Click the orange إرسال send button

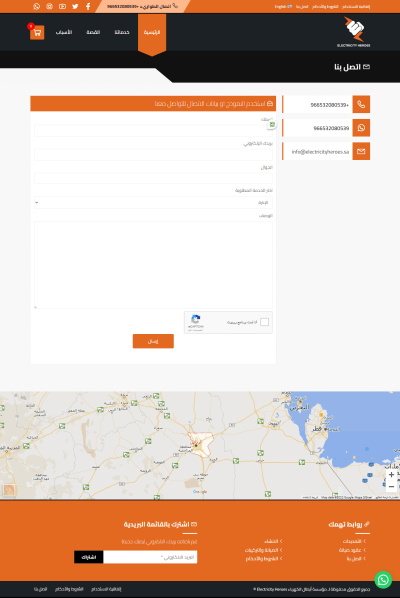(x=153, y=341)
